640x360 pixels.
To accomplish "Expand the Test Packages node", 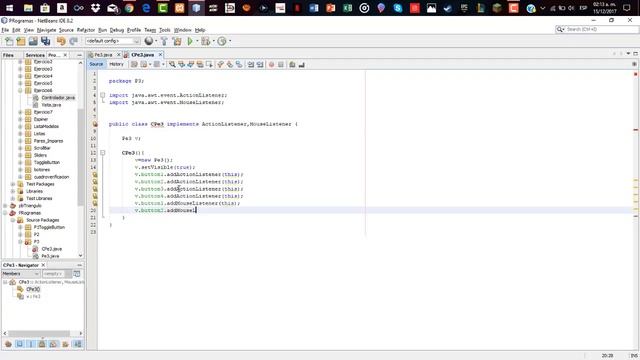I will click(13, 184).
